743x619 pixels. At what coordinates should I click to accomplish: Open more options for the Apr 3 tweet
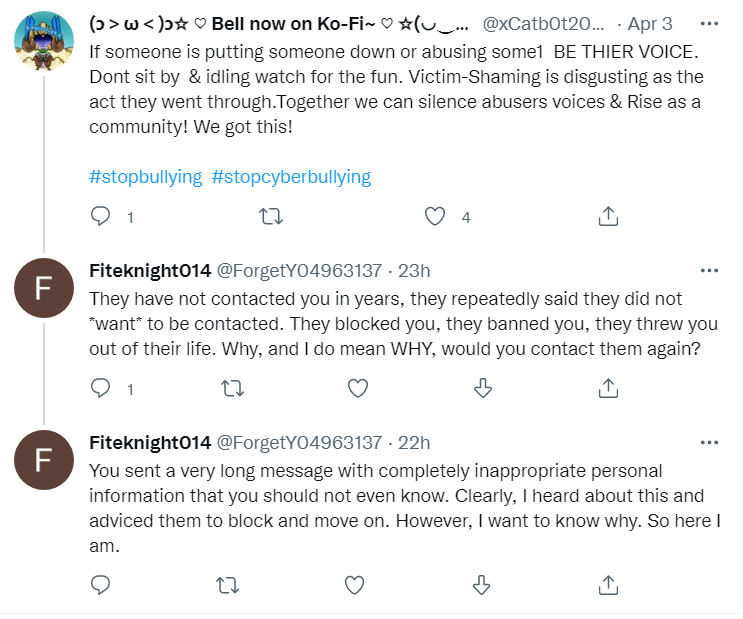click(709, 23)
